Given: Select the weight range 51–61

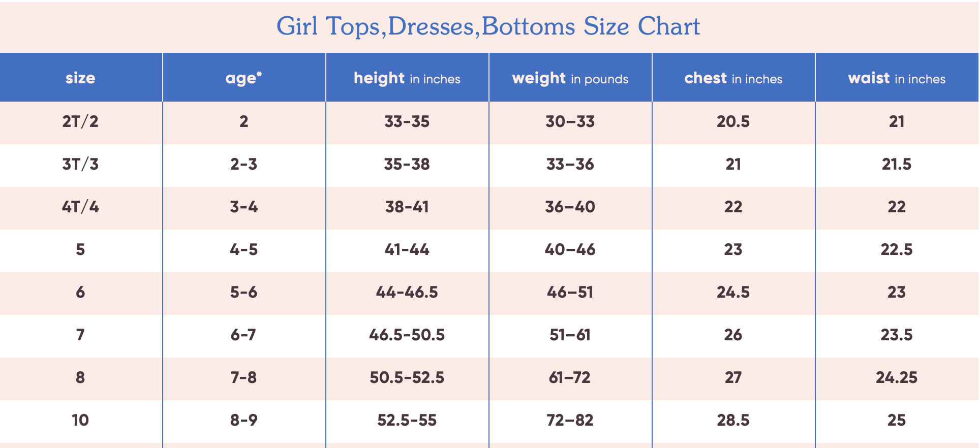Looking at the screenshot, I should click(570, 335).
